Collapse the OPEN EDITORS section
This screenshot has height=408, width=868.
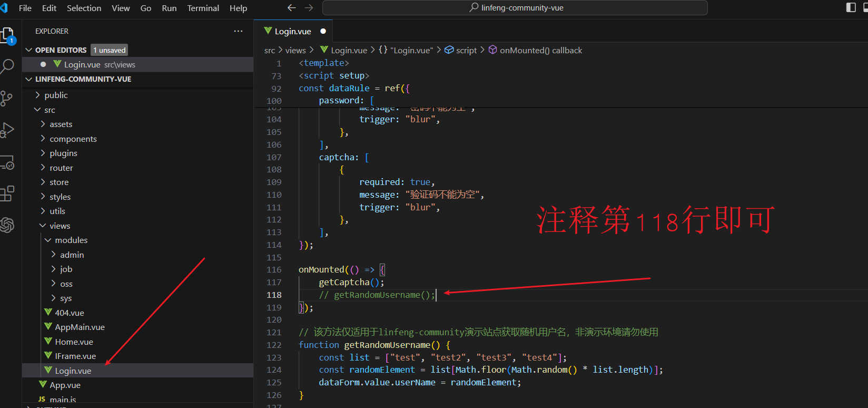[29, 50]
